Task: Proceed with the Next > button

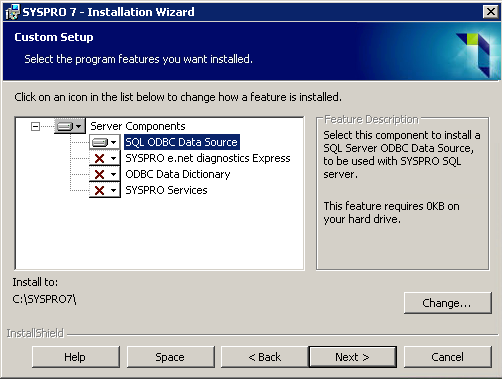Action: [353, 357]
